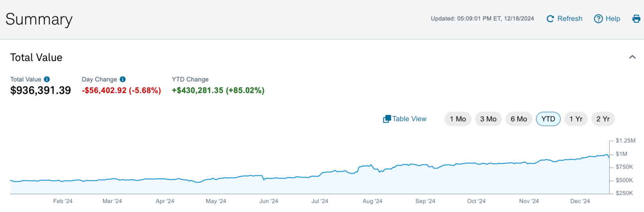
Task: Select the 1 Mo time range
Action: pos(458,119)
